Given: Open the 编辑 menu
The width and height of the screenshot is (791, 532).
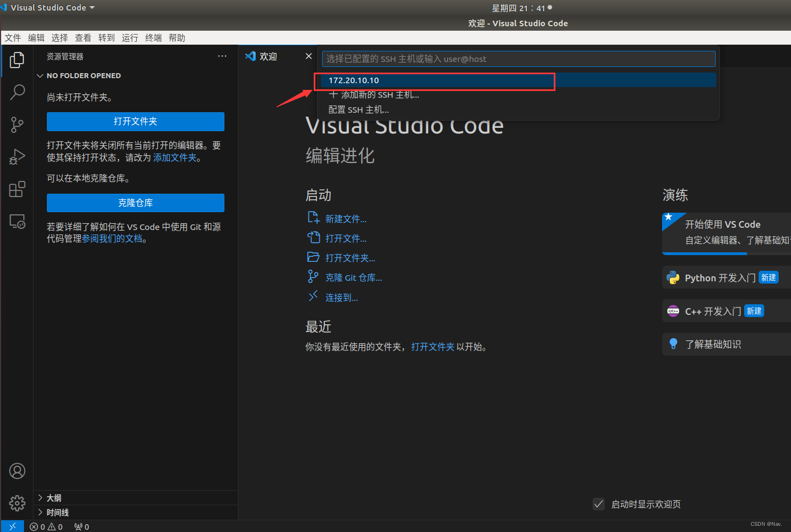Looking at the screenshot, I should pyautogui.click(x=36, y=38).
